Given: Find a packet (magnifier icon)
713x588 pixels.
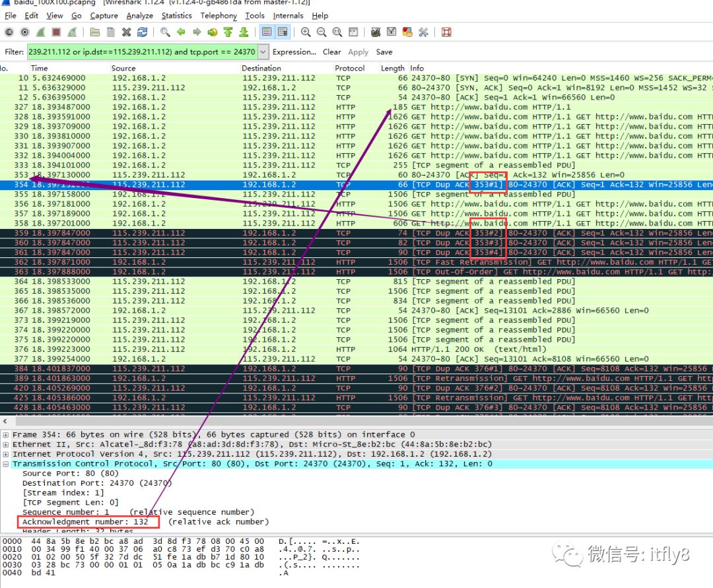Looking at the screenshot, I should (x=165, y=32).
